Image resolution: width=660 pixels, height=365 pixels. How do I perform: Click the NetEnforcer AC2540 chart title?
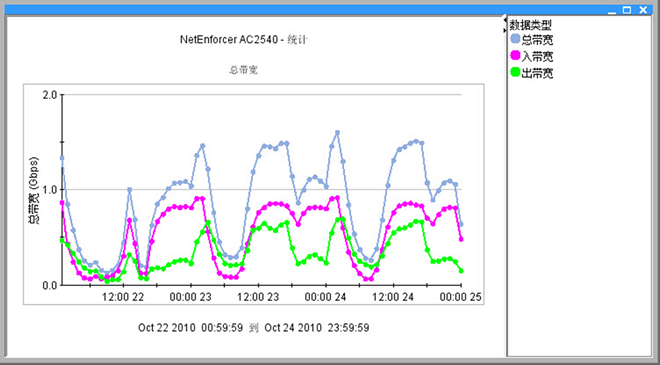click(244, 40)
